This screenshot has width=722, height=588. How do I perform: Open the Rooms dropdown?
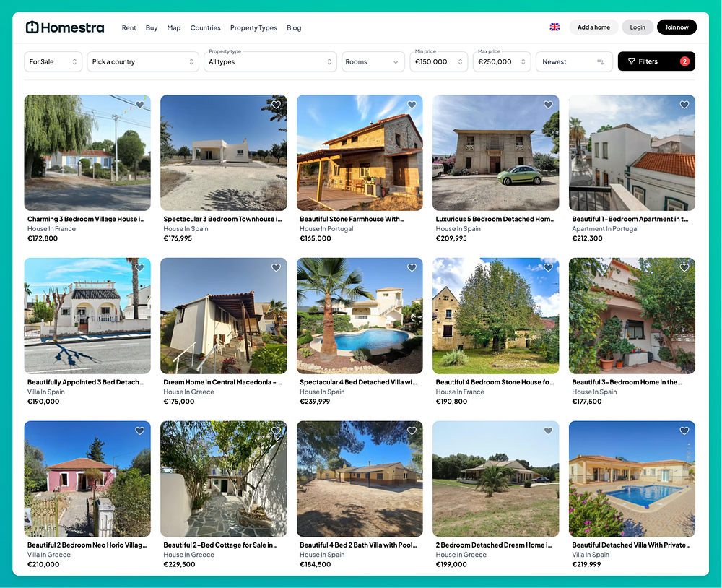pos(373,61)
